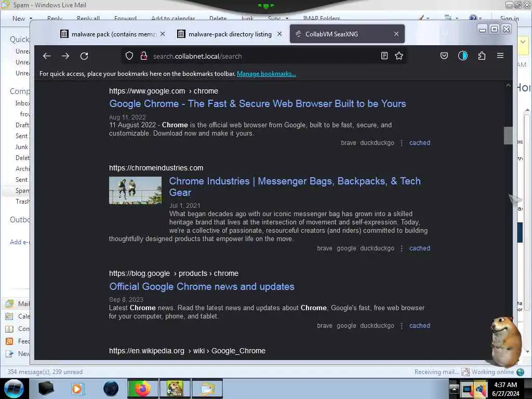Open the Pocket save icon
532x399 pixels.
444,56
